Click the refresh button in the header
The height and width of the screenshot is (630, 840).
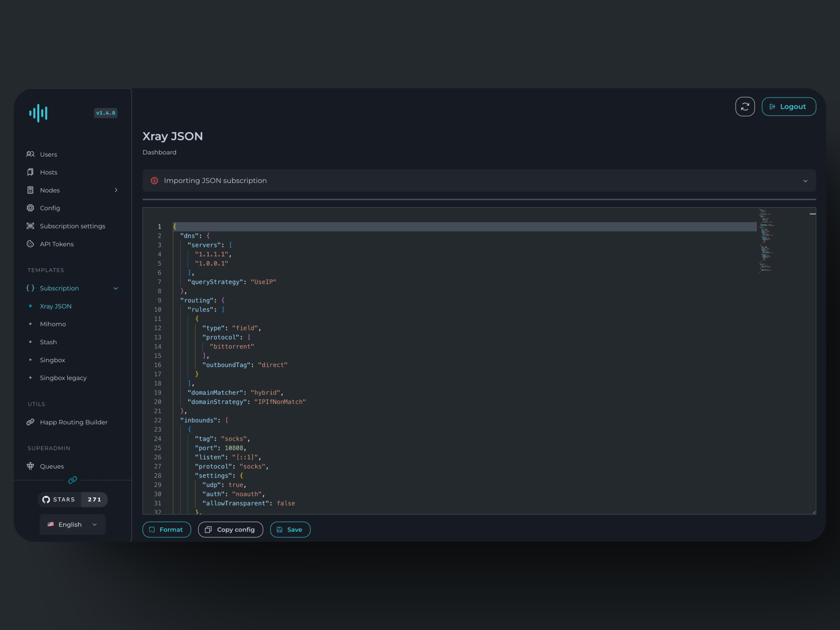(745, 106)
